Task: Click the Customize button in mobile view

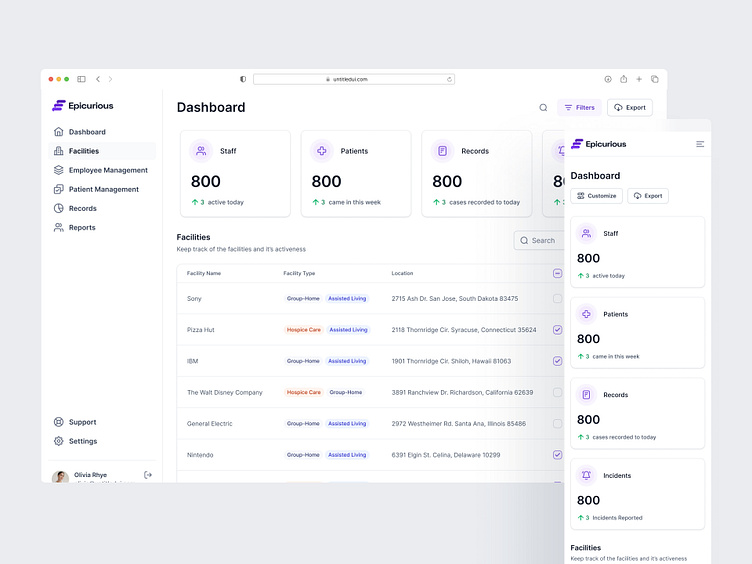Action: 597,196
